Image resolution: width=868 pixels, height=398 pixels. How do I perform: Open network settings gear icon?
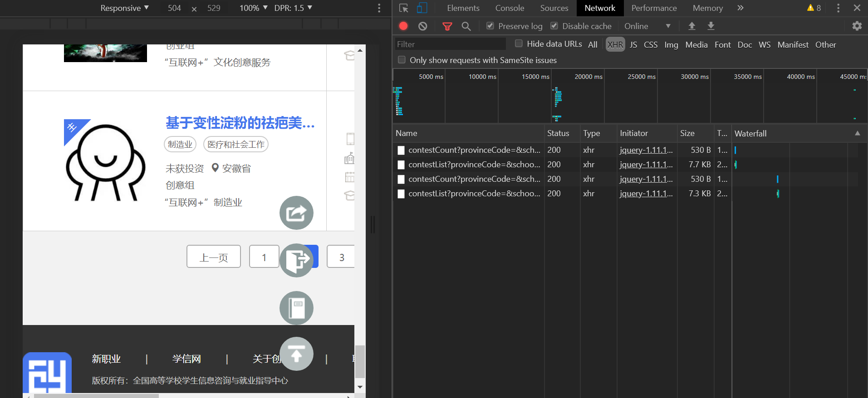point(857,26)
